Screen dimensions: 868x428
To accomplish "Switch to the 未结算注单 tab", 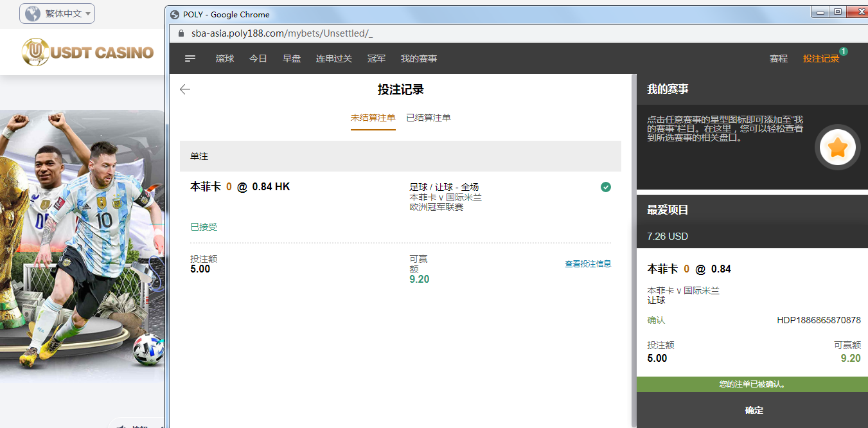I will point(373,118).
